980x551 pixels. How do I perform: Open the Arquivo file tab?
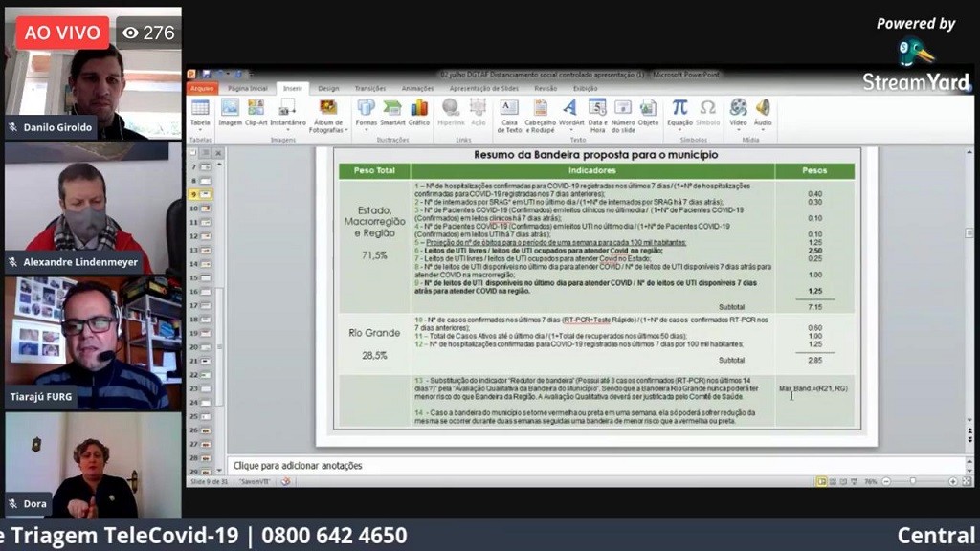(202, 88)
